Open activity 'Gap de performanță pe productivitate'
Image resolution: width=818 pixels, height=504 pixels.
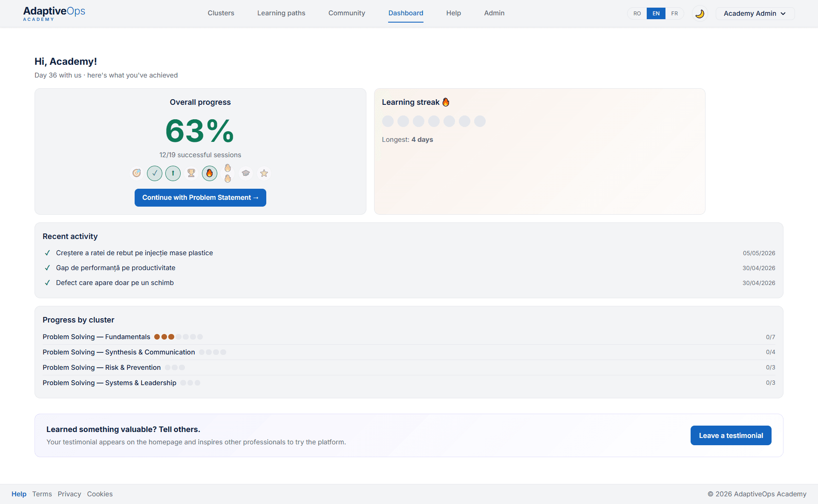click(116, 268)
